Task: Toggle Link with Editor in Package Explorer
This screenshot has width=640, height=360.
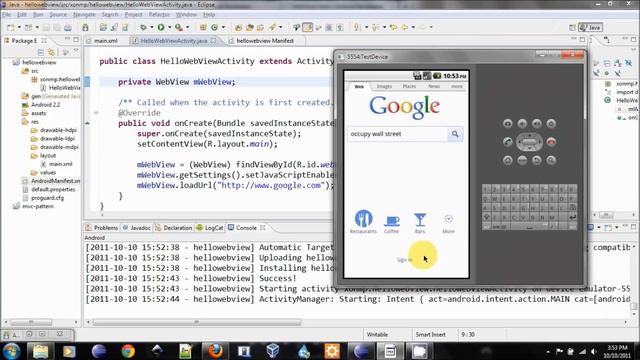Action: tap(51, 52)
